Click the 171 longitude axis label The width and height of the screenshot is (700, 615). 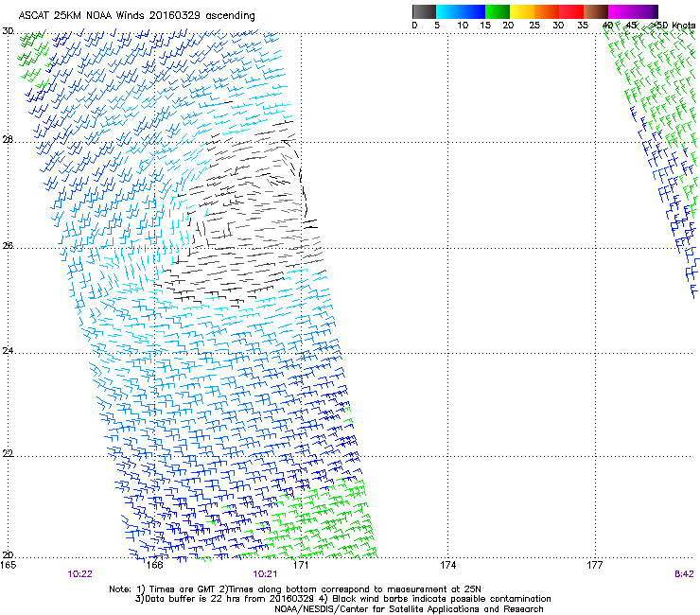(x=301, y=565)
